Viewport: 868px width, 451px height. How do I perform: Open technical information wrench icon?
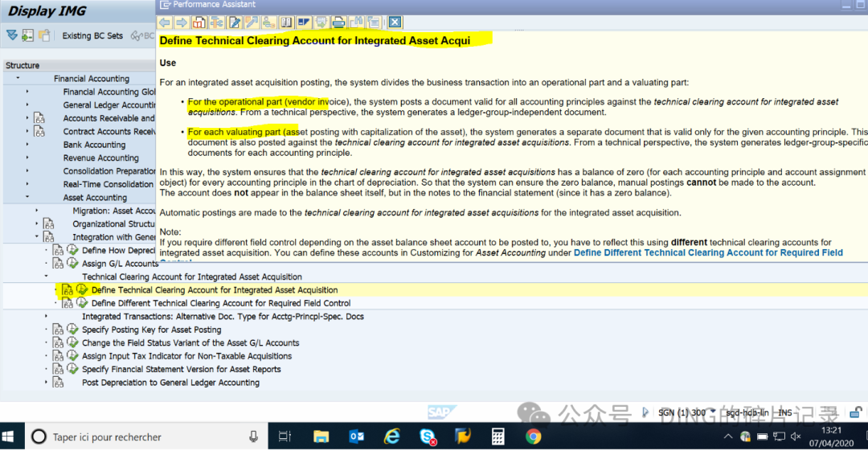point(252,23)
